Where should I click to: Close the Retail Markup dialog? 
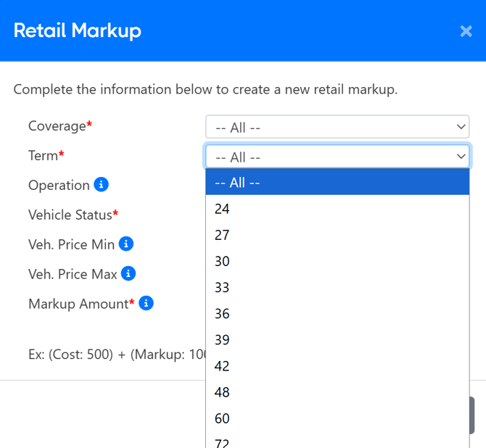tap(466, 31)
